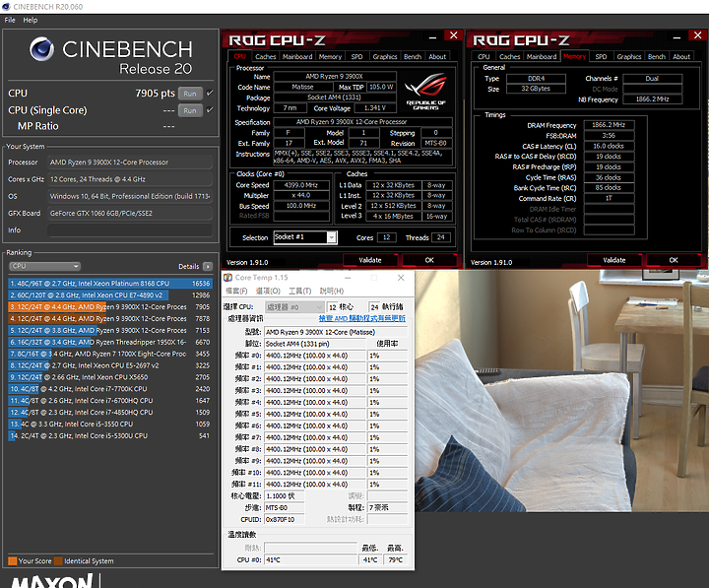
Task: Click the Core Speed 4399.0 MHz value
Action: coord(300,185)
